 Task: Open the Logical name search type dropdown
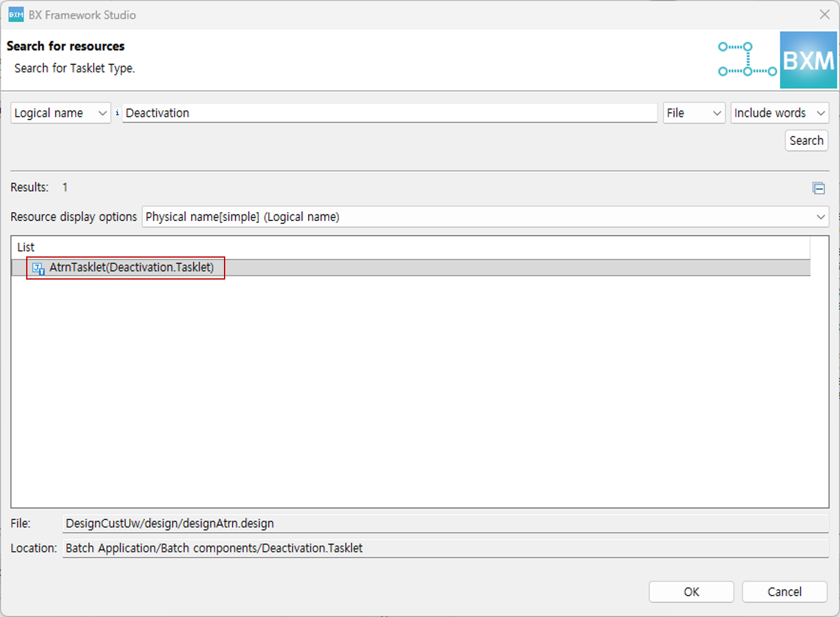(60, 113)
